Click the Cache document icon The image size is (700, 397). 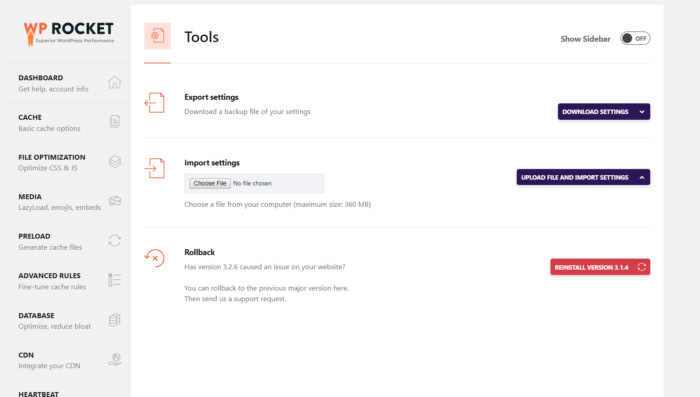pos(115,121)
